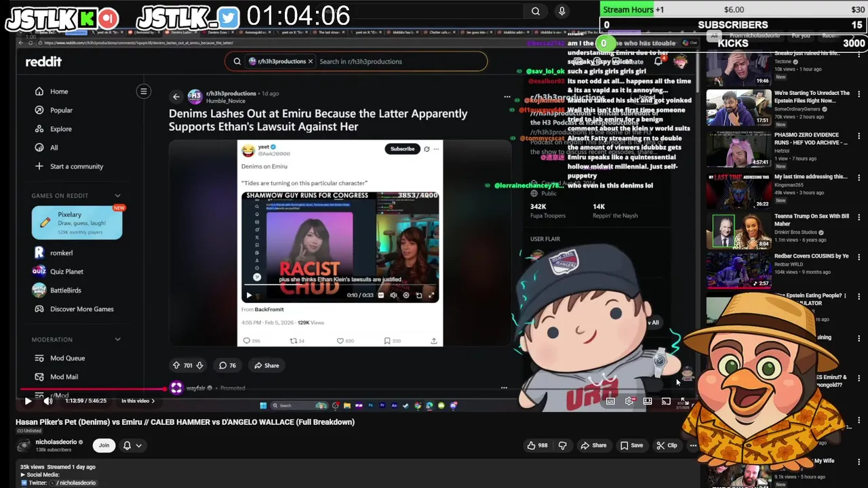Open notification bell dropdown next to Join

coord(132,445)
